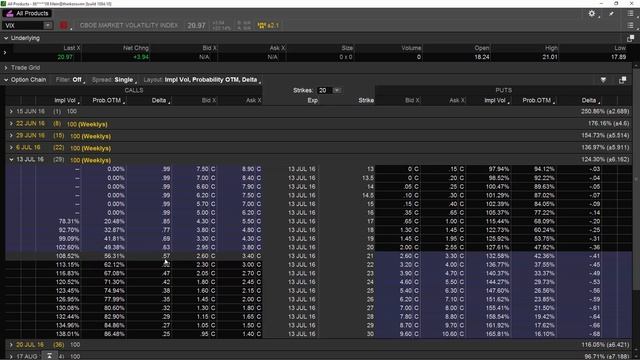Click the underlying High value 21.01

pos(550,57)
